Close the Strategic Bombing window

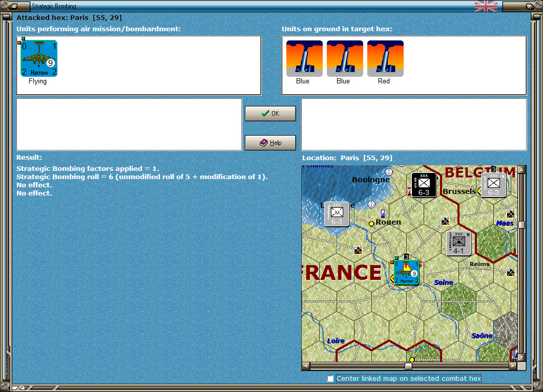coord(530,6)
